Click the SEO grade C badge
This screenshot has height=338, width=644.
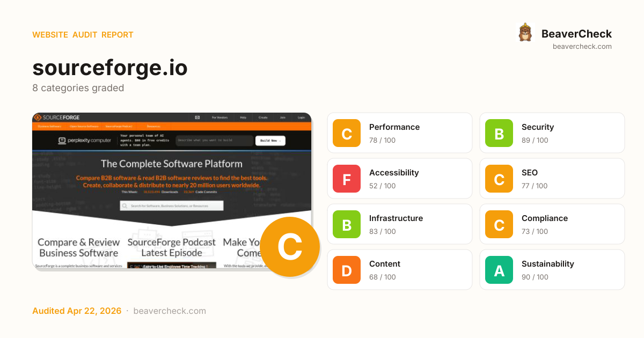click(499, 179)
